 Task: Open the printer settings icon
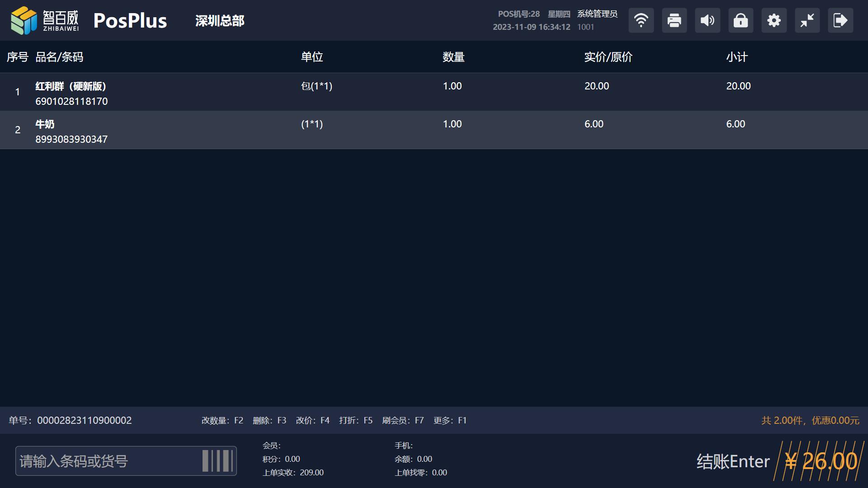pos(674,20)
